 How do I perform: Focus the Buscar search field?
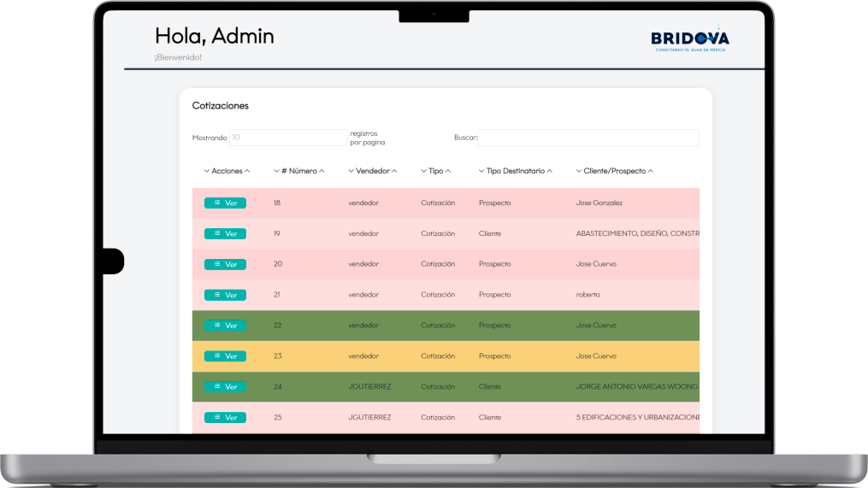point(588,138)
